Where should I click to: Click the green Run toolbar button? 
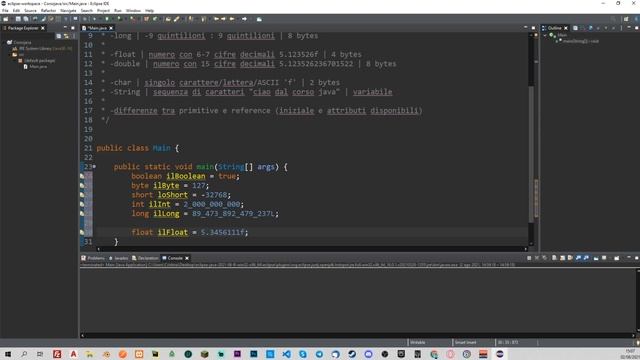107,19
